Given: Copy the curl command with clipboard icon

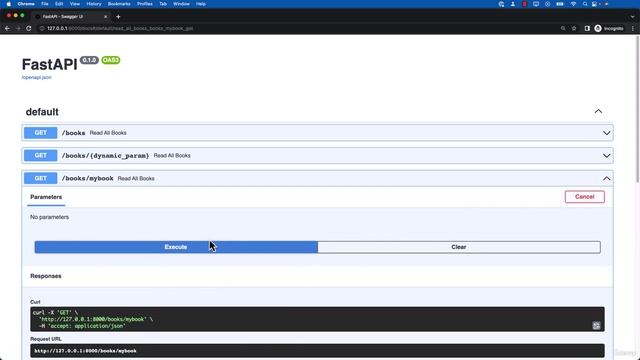Looking at the screenshot, I should 596,325.
